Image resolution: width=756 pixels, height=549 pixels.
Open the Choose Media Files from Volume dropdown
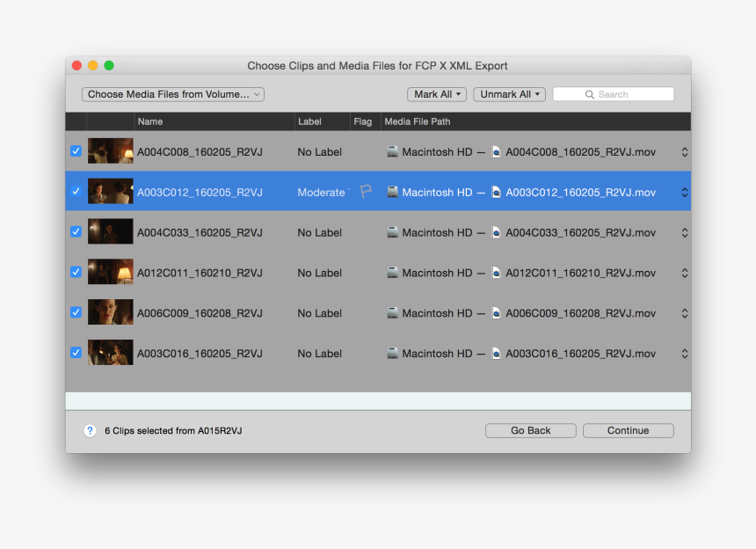(172, 93)
